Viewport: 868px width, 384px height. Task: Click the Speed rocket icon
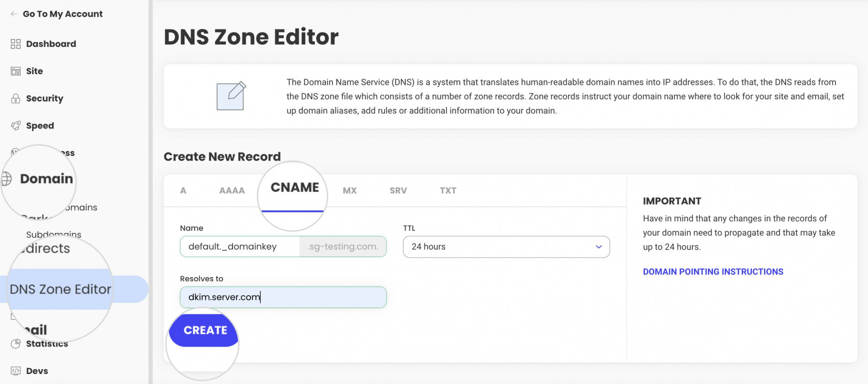(16, 126)
